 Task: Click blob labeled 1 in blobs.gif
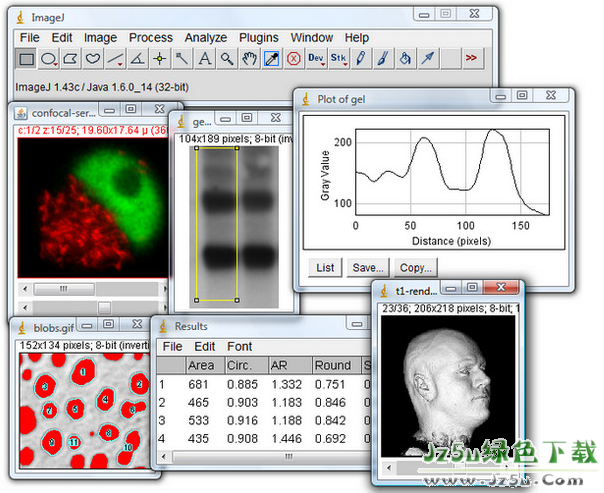click(x=83, y=372)
